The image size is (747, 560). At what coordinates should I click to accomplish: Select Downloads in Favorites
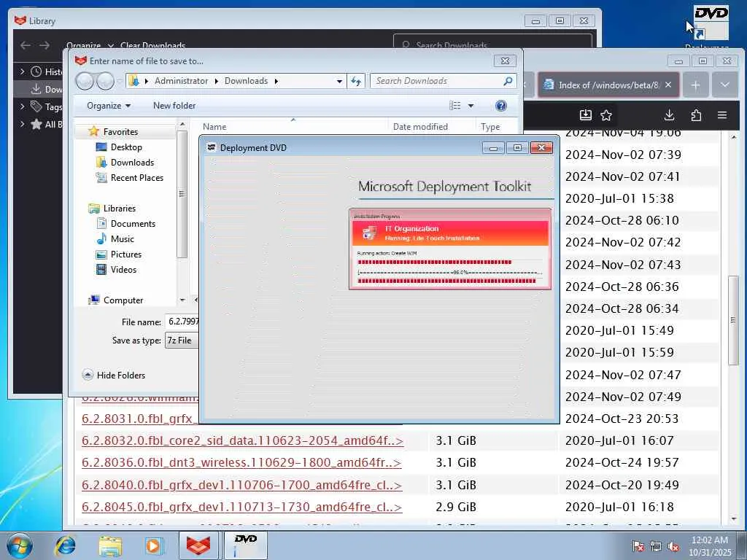(x=133, y=163)
